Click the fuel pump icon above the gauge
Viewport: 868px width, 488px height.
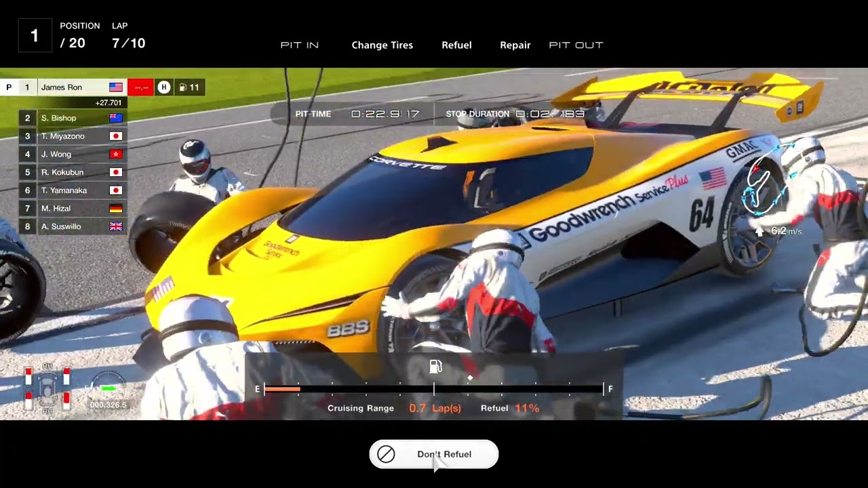435,367
